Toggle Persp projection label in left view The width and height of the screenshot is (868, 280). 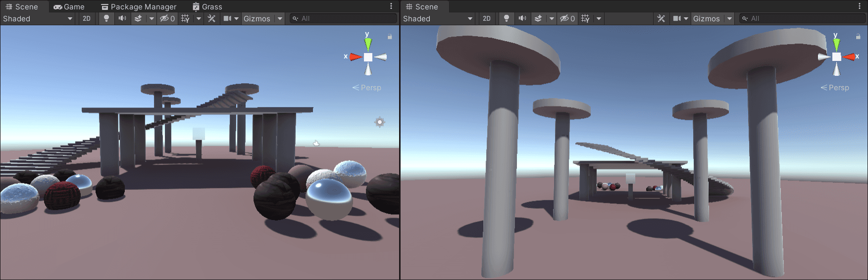pos(367,87)
